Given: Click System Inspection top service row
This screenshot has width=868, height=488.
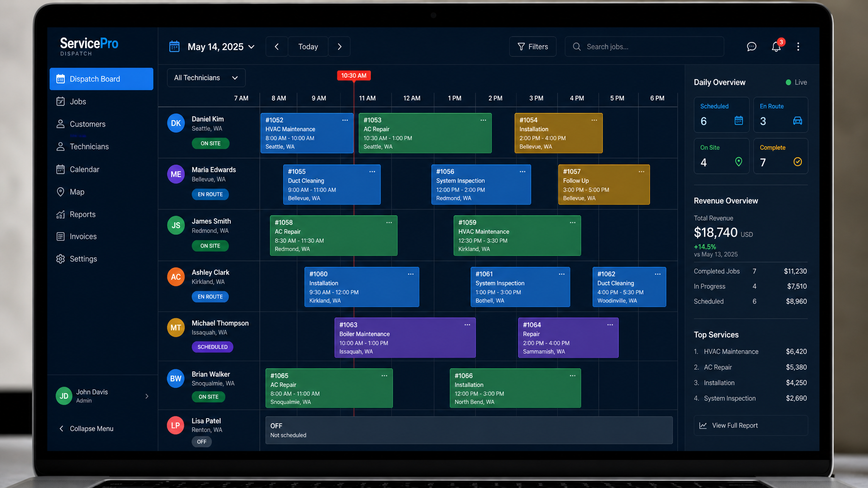Looking at the screenshot, I should pyautogui.click(x=750, y=398).
